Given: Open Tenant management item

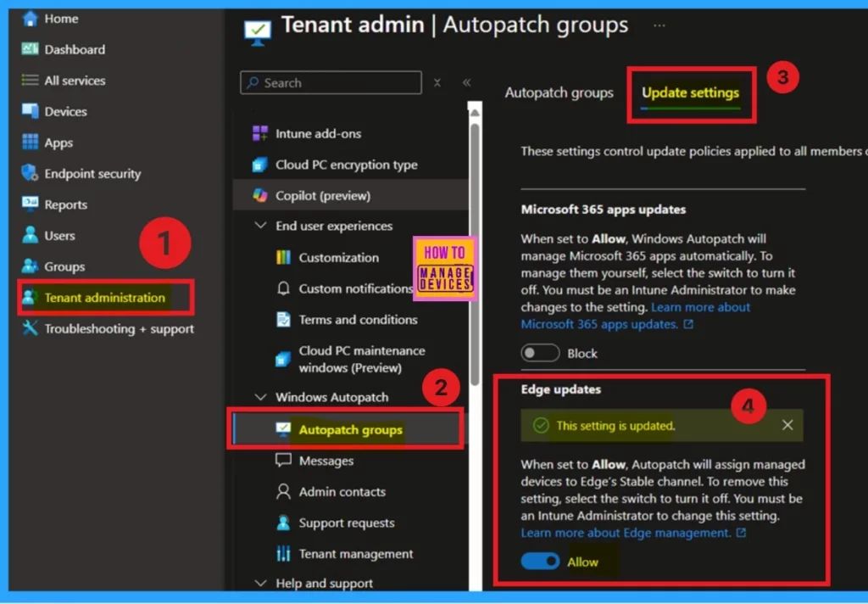Looking at the screenshot, I should pyautogui.click(x=356, y=554).
